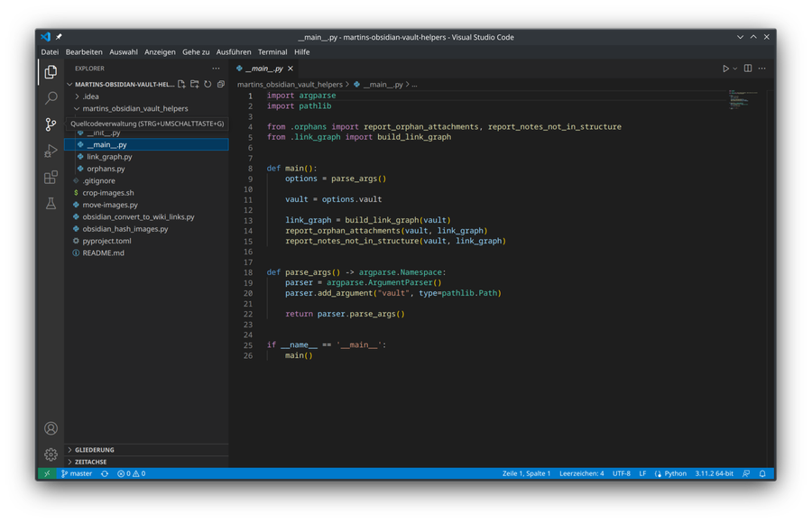This screenshot has height=523, width=812.
Task: Synchronize changes icon in status bar
Action: click(105, 473)
